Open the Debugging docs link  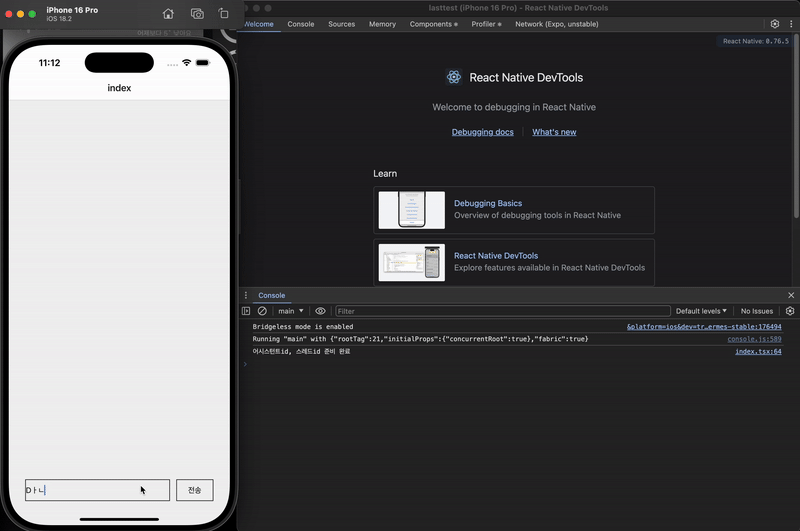483,132
